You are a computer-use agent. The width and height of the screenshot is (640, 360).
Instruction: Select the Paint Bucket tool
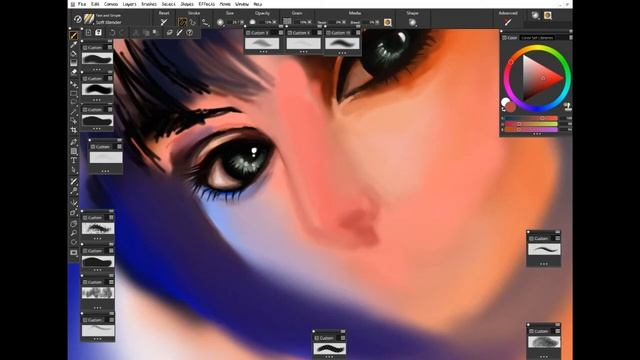coord(73,53)
